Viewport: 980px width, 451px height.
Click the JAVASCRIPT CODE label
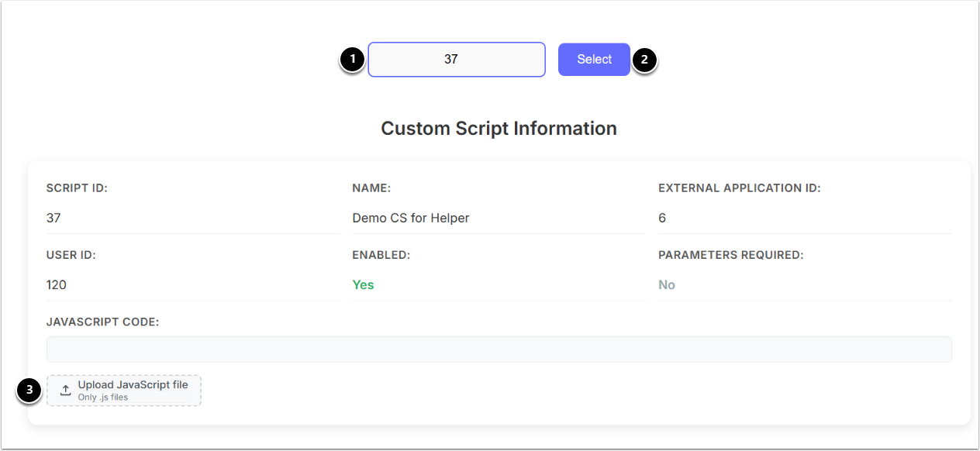(102, 322)
